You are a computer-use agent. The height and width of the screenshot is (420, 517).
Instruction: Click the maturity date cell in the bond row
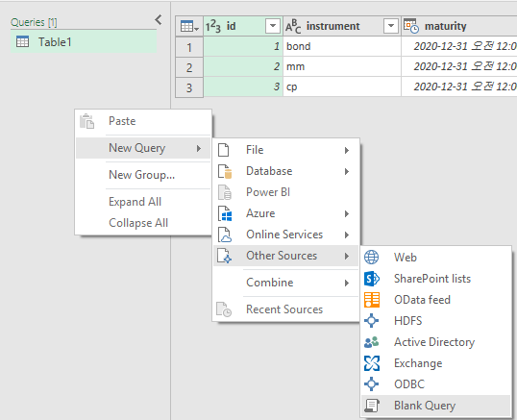point(459,46)
